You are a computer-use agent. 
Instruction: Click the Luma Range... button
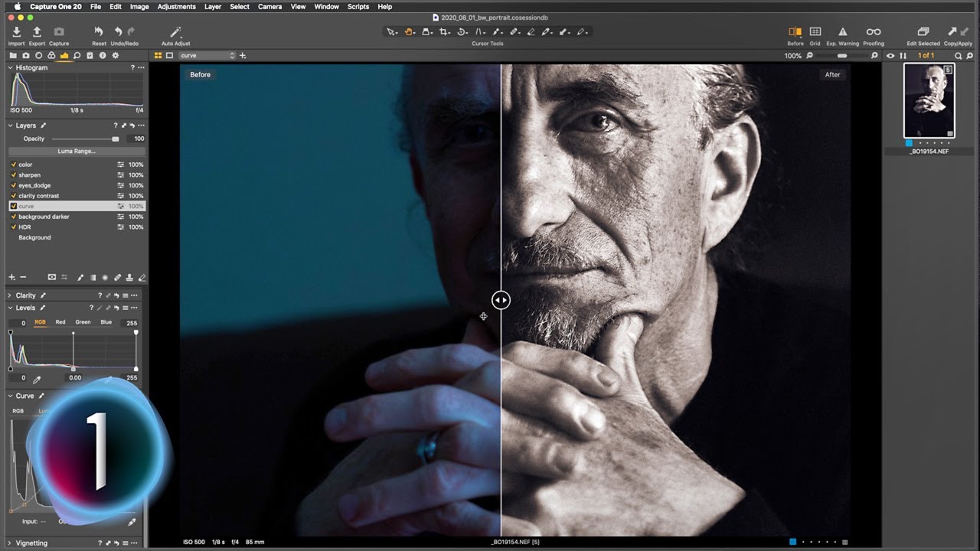coord(77,152)
